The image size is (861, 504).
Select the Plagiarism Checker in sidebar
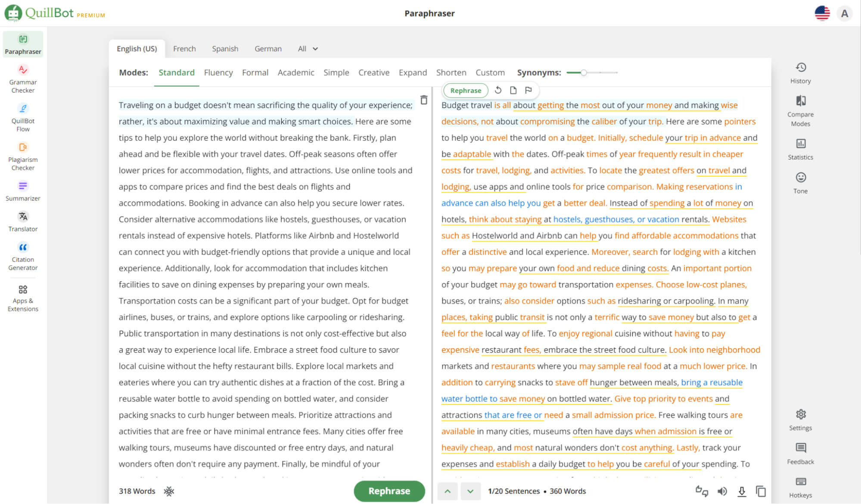point(23,156)
